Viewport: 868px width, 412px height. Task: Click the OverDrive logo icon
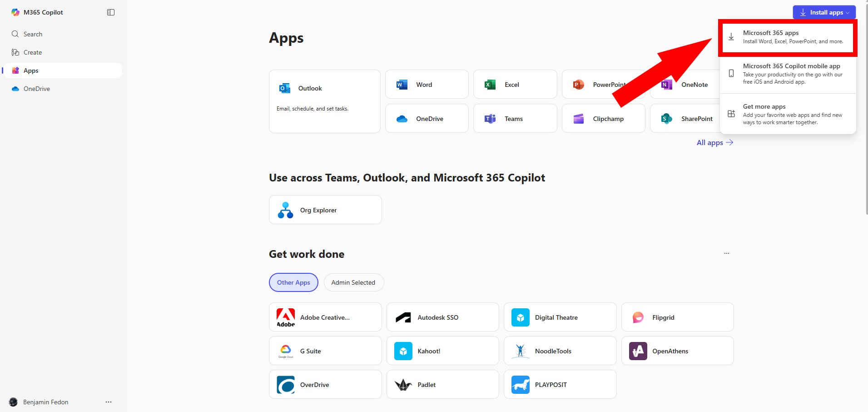[286, 385]
